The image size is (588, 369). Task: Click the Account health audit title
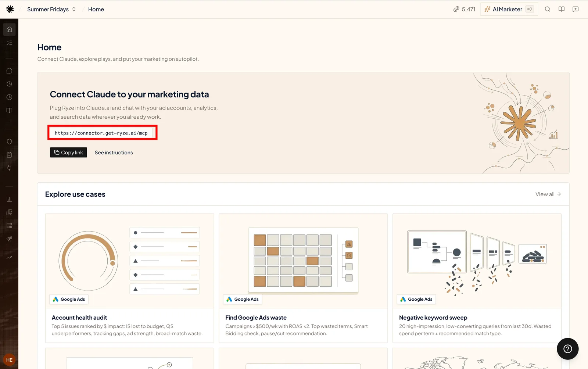click(x=79, y=318)
